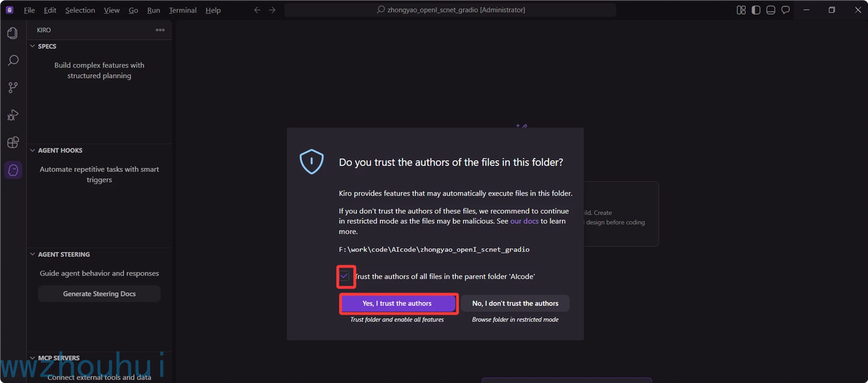Uncheck trust authors of parent folder 'AIcode'

(344, 277)
